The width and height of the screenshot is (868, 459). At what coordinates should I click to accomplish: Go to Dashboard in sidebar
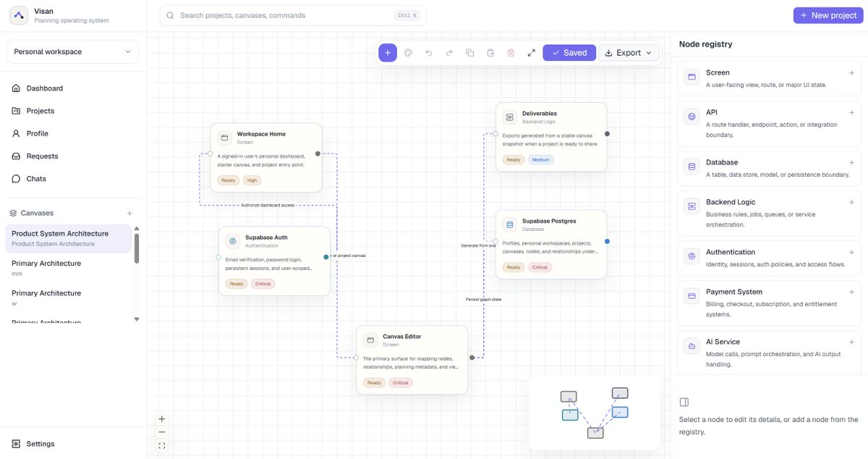(73, 88)
